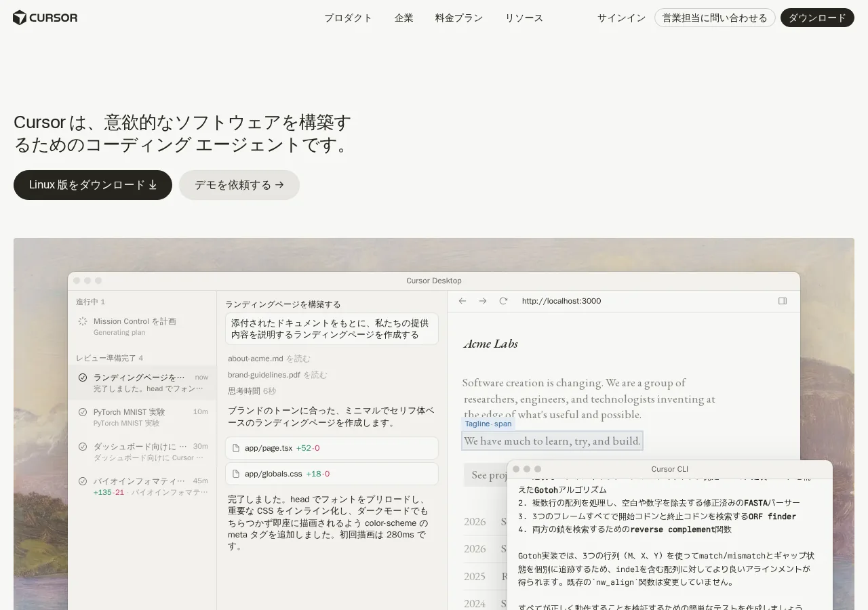Click check circle icon beside PyTorch MNIST
The width and height of the screenshot is (868, 610).
(x=83, y=412)
